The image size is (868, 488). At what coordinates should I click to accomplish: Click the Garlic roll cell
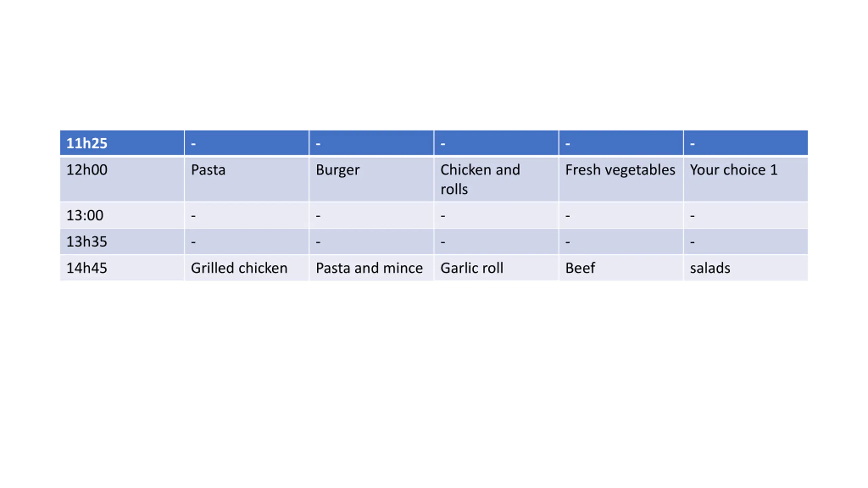(x=496, y=268)
